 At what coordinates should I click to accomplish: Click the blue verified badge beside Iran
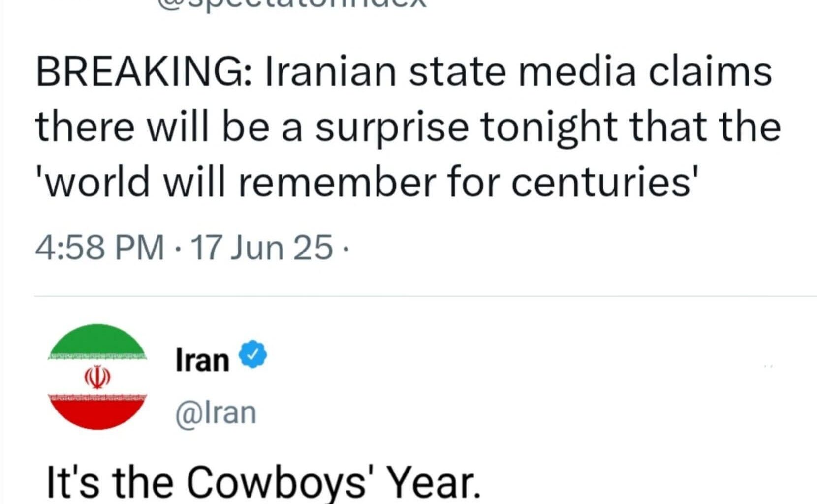(x=253, y=354)
